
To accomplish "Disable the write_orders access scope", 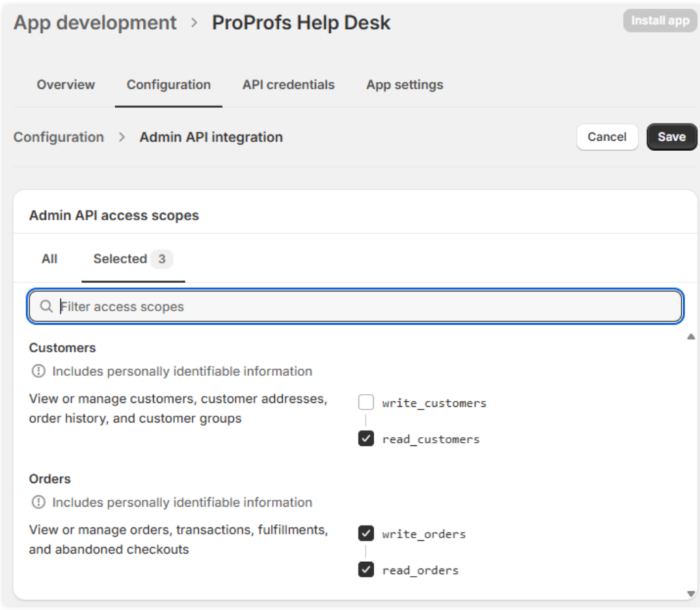I will (x=366, y=533).
